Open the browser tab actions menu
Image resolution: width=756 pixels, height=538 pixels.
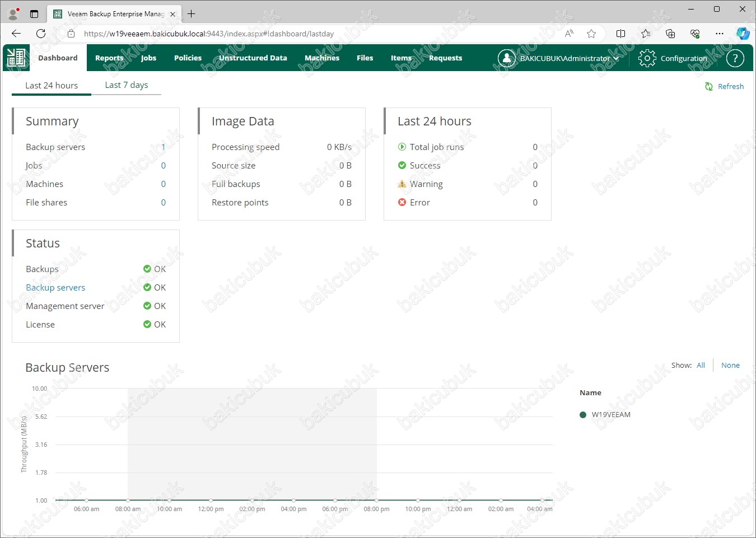click(34, 14)
